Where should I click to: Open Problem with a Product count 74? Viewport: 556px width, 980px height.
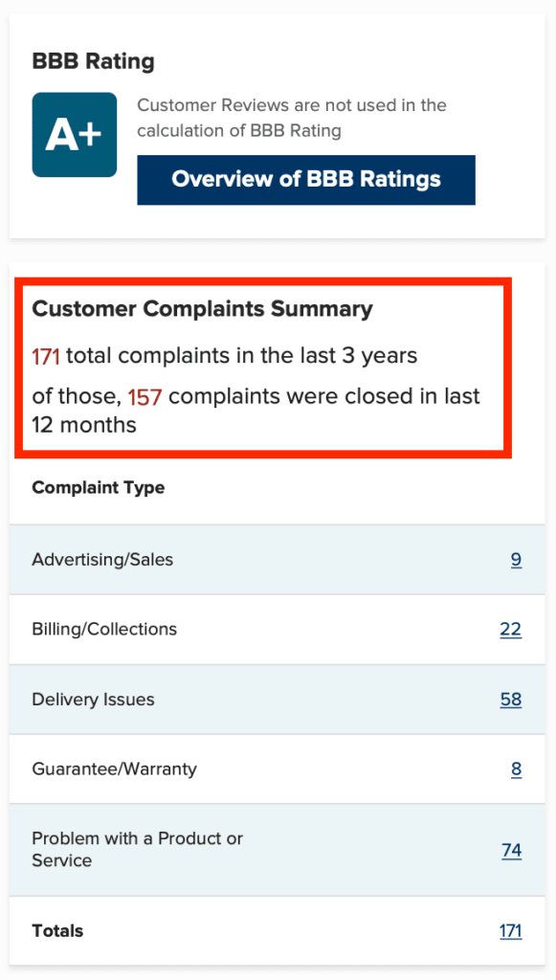[x=511, y=850]
